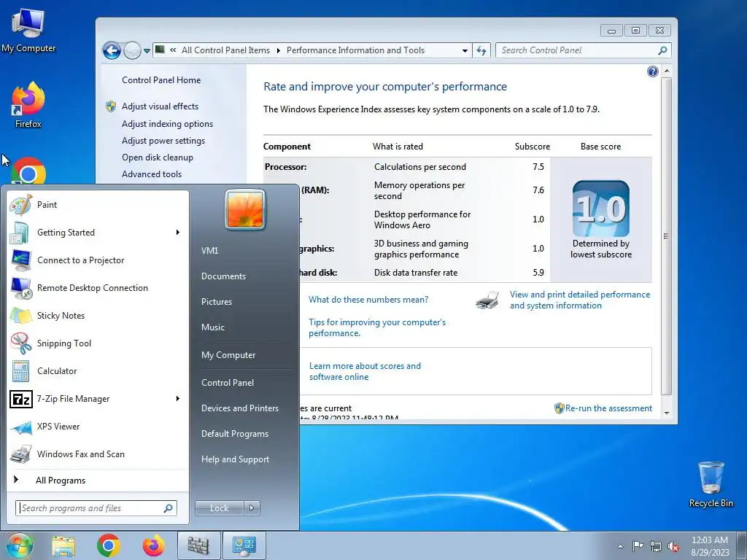Open tips for improving performance link
Viewport: 747px width, 560px height.
point(377,327)
